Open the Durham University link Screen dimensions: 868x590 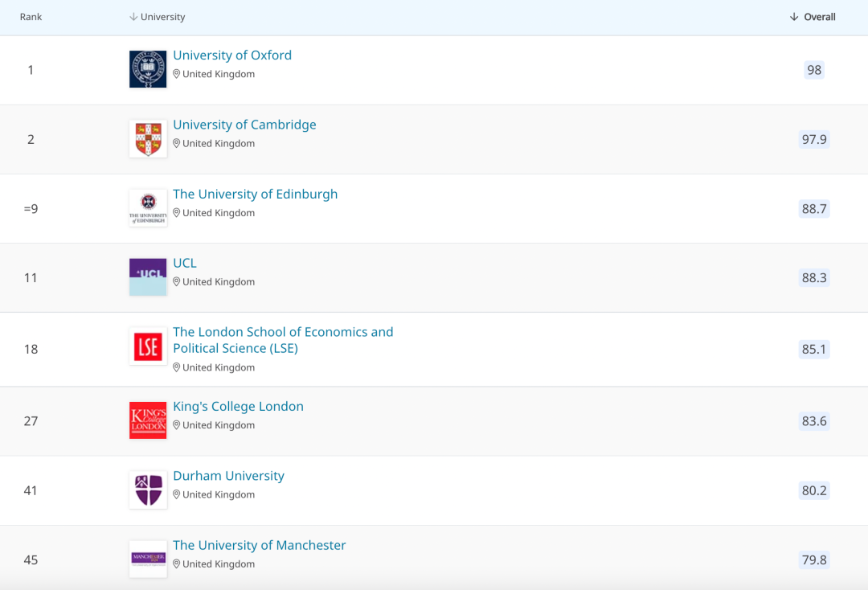point(228,476)
